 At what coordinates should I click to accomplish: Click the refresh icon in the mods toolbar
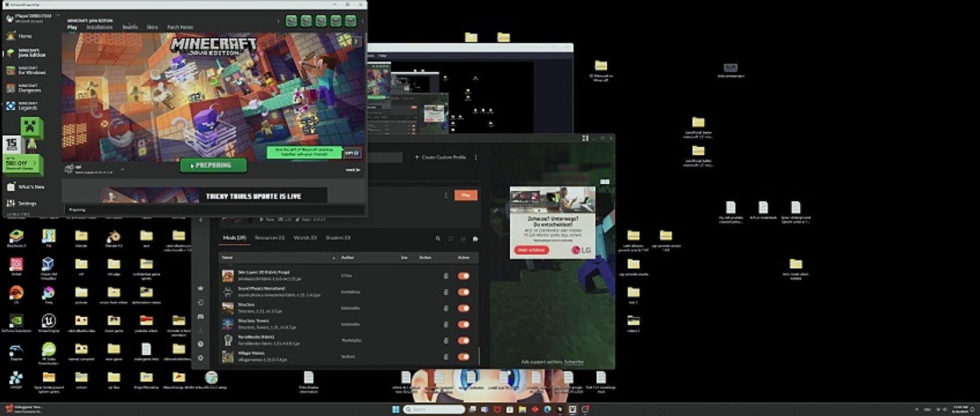coord(451,239)
